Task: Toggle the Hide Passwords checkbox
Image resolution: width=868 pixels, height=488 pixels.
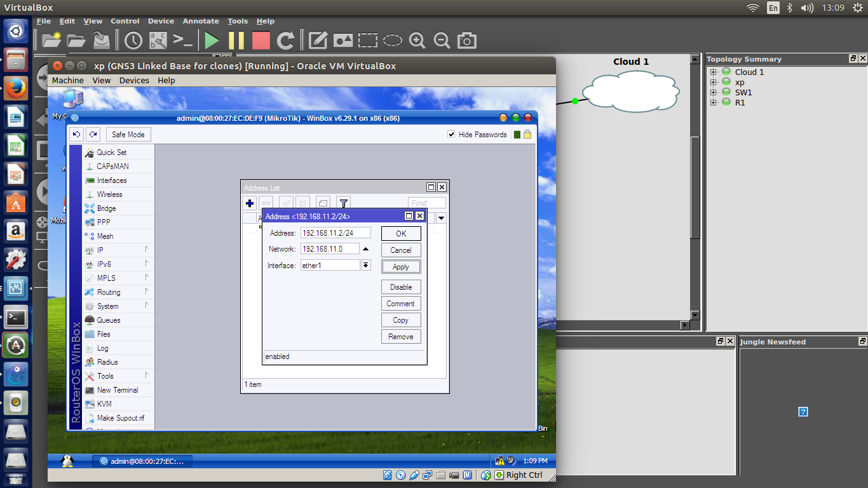Action: point(451,134)
